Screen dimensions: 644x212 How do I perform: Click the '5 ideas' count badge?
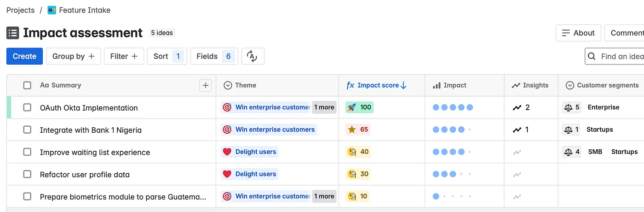click(162, 33)
